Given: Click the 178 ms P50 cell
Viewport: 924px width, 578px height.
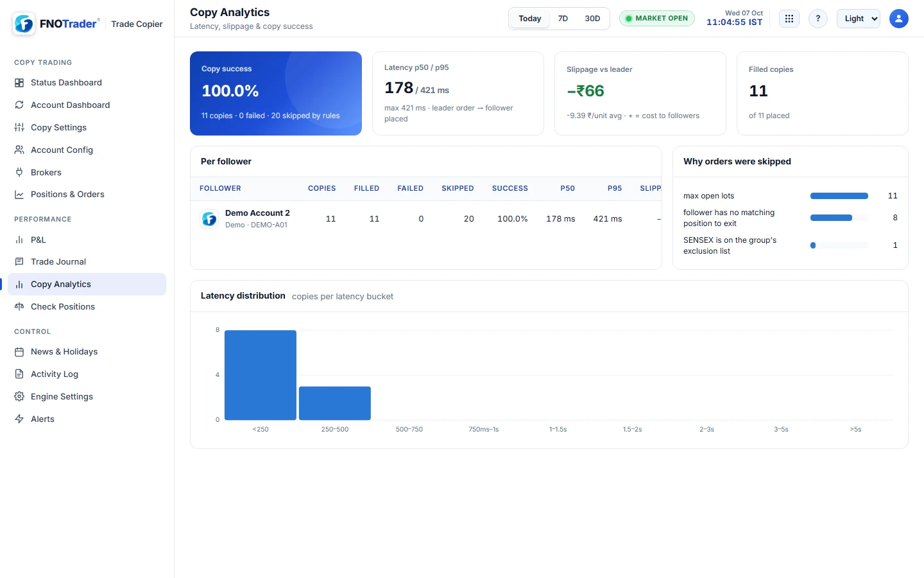Looking at the screenshot, I should coord(561,219).
